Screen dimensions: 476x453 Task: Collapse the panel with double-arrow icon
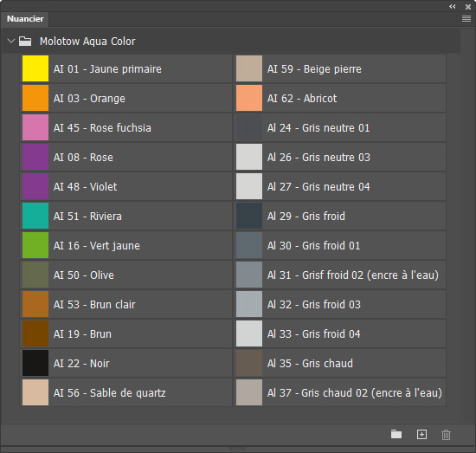(x=453, y=6)
